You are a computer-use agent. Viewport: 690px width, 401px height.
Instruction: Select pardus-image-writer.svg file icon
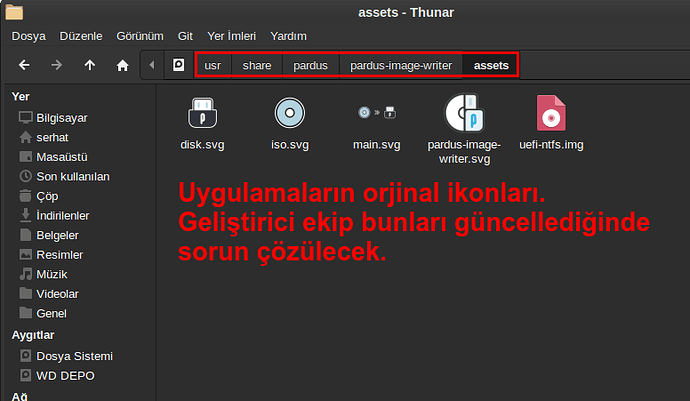click(464, 113)
